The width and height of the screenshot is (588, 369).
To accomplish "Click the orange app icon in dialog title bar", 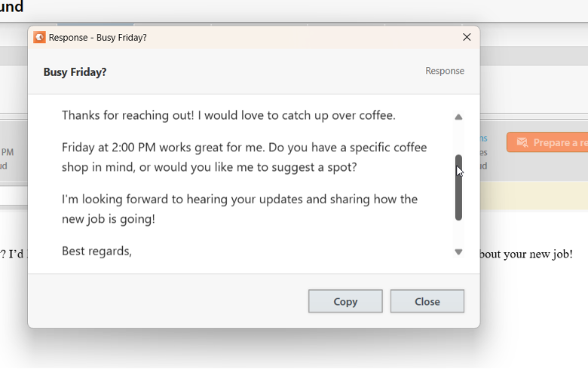I will tap(39, 37).
